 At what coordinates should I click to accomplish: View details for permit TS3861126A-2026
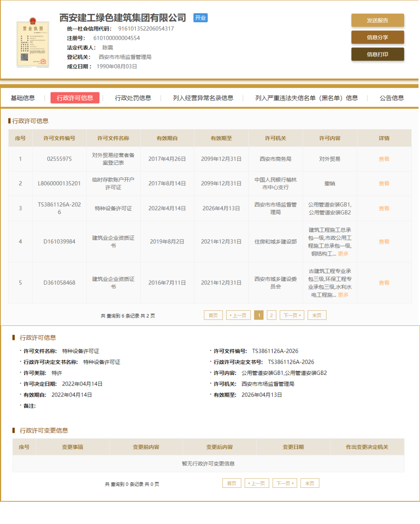pos(384,208)
